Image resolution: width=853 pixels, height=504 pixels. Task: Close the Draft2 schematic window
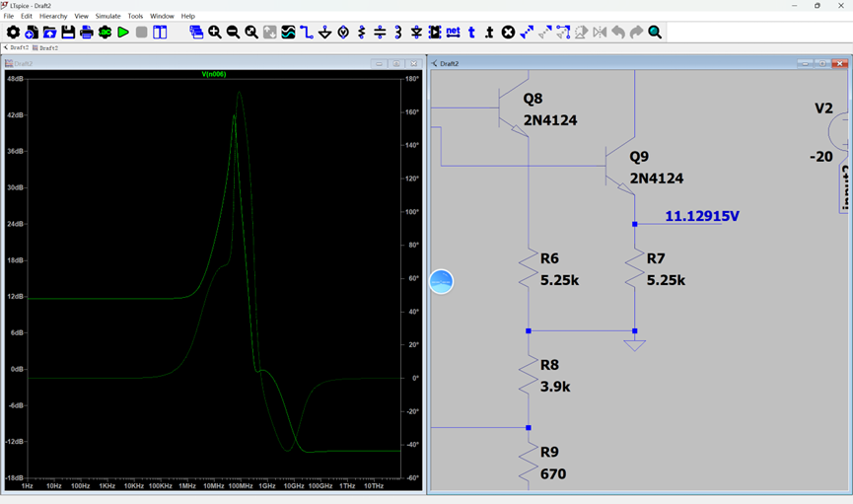click(840, 64)
